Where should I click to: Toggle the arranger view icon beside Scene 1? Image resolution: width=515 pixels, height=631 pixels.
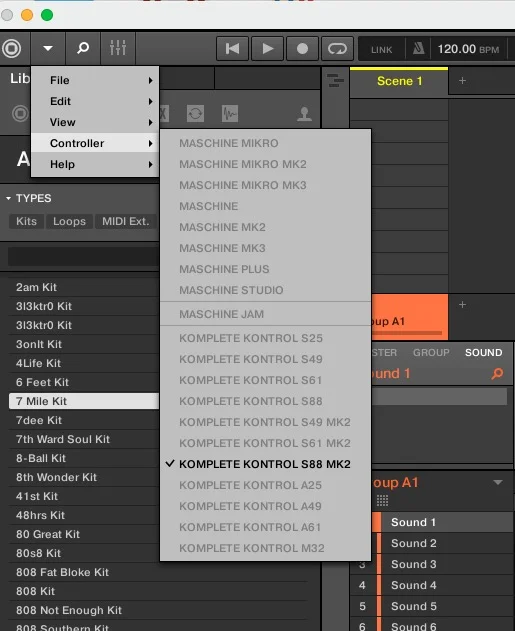coord(335,80)
